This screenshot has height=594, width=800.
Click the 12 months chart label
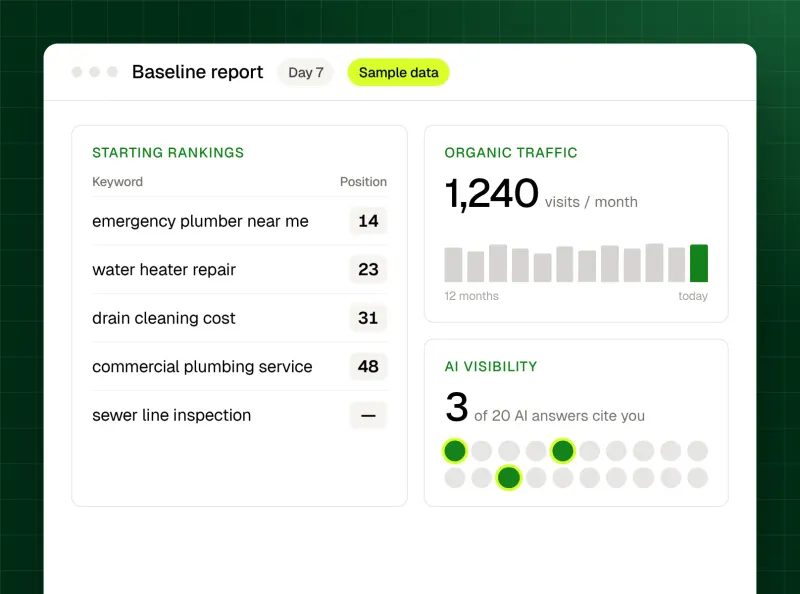(471, 296)
